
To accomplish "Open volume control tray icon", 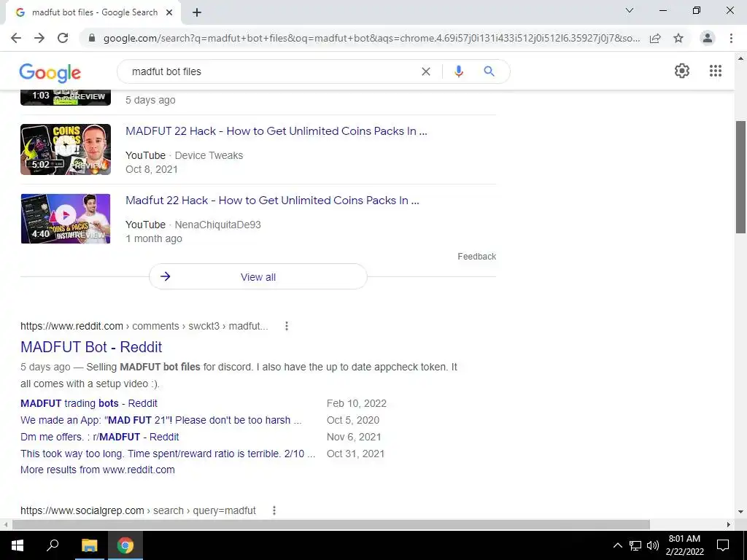I will [x=653, y=545].
